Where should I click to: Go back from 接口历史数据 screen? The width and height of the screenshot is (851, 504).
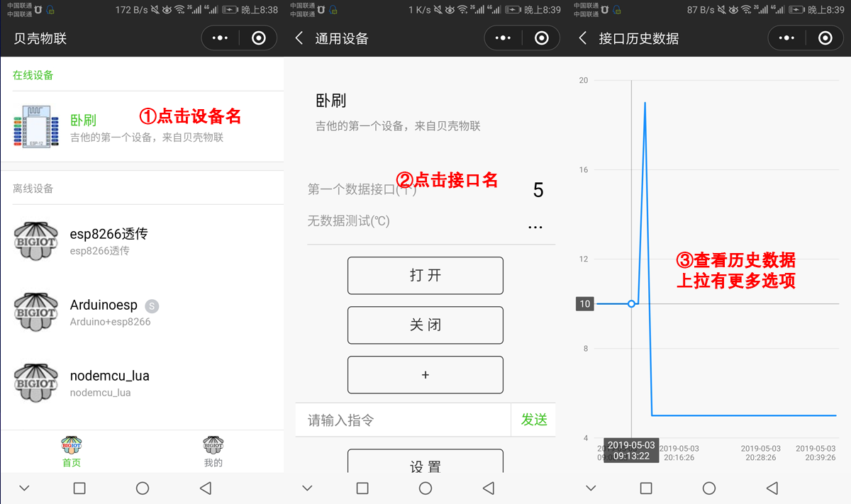point(583,38)
